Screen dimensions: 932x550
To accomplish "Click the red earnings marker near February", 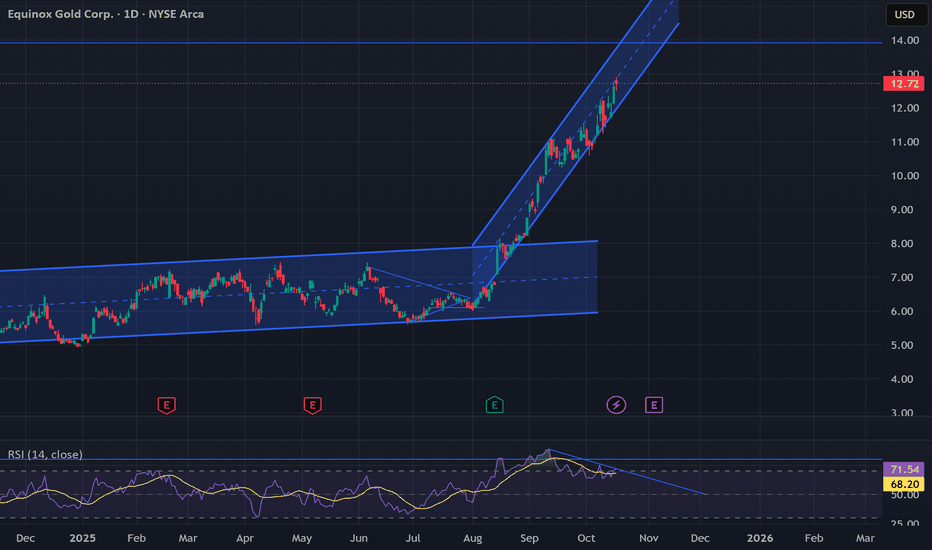I will point(166,406).
